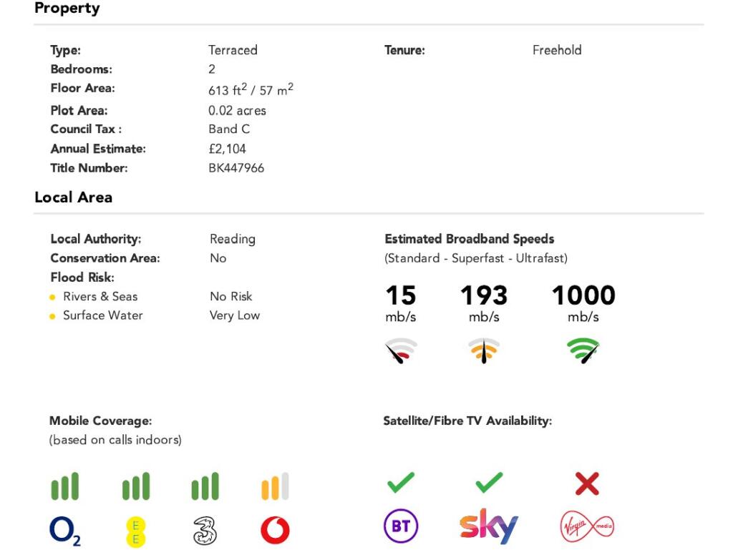Click the red Vodafone logo

pyautogui.click(x=275, y=531)
